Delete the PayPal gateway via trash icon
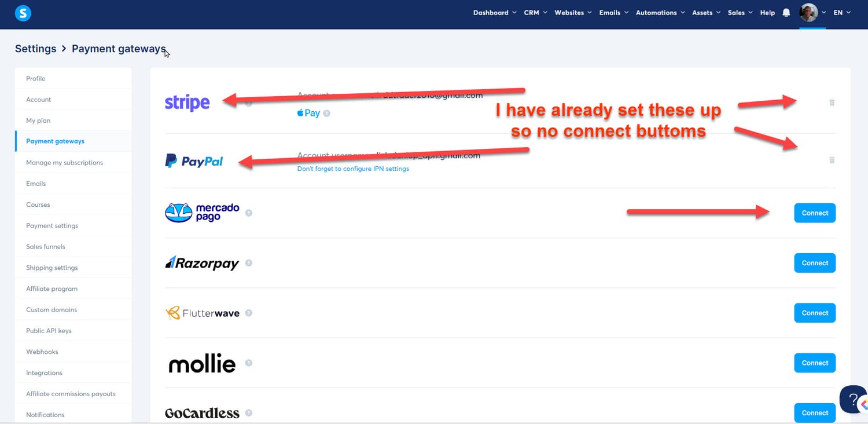The width and height of the screenshot is (868, 424). coord(832,160)
